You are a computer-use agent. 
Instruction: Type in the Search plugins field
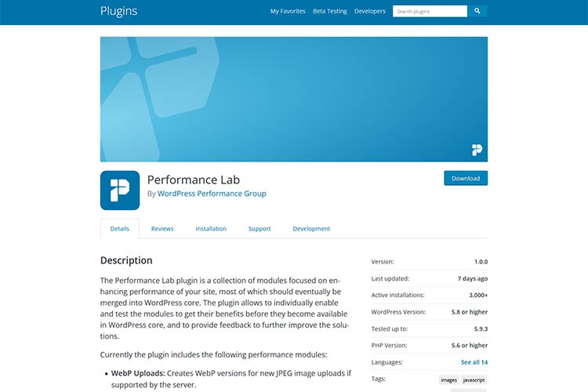tap(430, 11)
